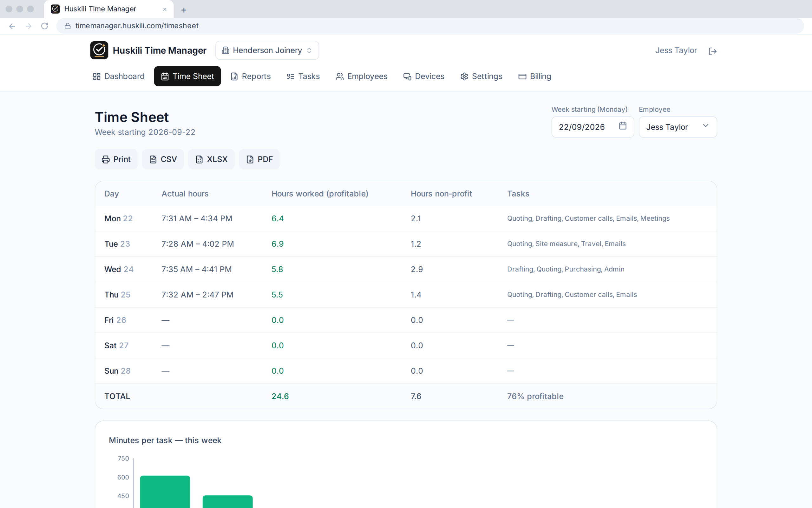Click the total non-profit hours 7.6
This screenshot has width=812, height=508.
pos(416,397)
